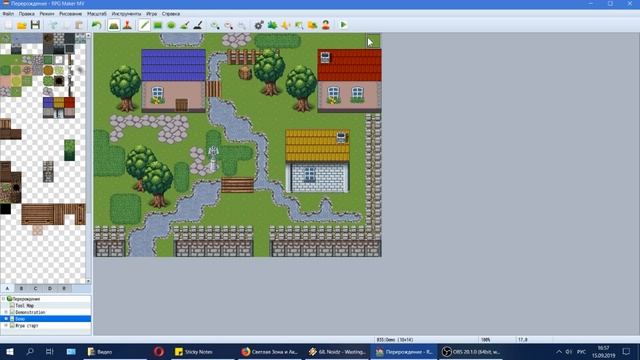Viewport: 640px width, 360px height.
Task: Click the Actual Size zoom icon
Action: click(242, 25)
